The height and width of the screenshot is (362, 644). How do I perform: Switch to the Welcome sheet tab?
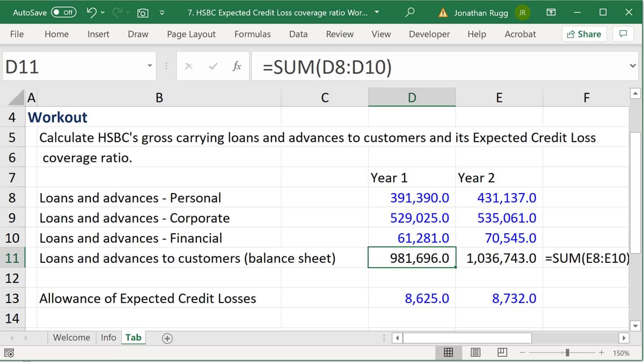(x=71, y=337)
